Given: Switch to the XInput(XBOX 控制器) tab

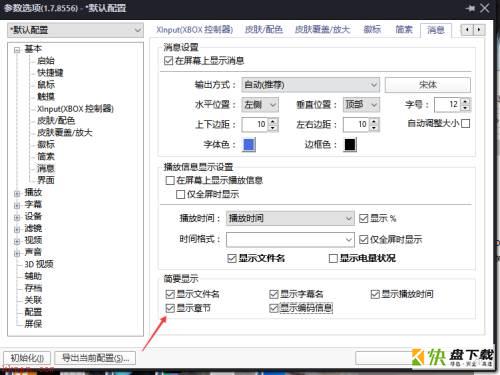Looking at the screenshot, I should 195,30.
